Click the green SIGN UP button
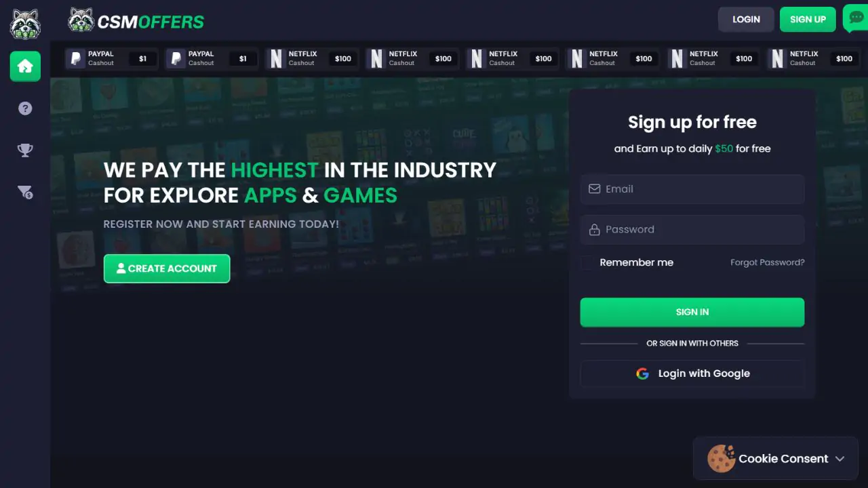868x488 pixels. (808, 20)
